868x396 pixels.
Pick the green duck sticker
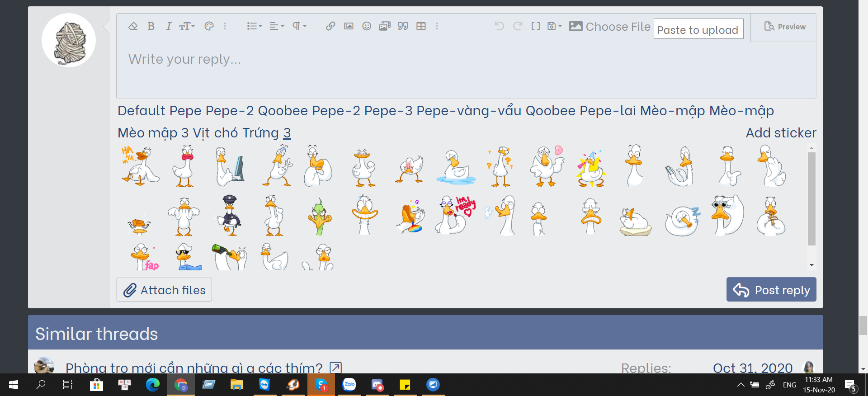point(320,217)
